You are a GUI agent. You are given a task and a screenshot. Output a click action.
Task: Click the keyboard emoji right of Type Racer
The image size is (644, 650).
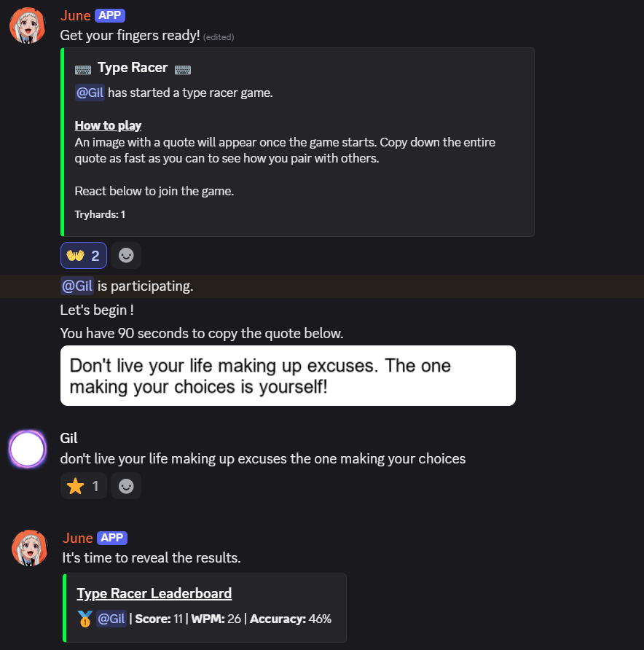pyautogui.click(x=183, y=69)
